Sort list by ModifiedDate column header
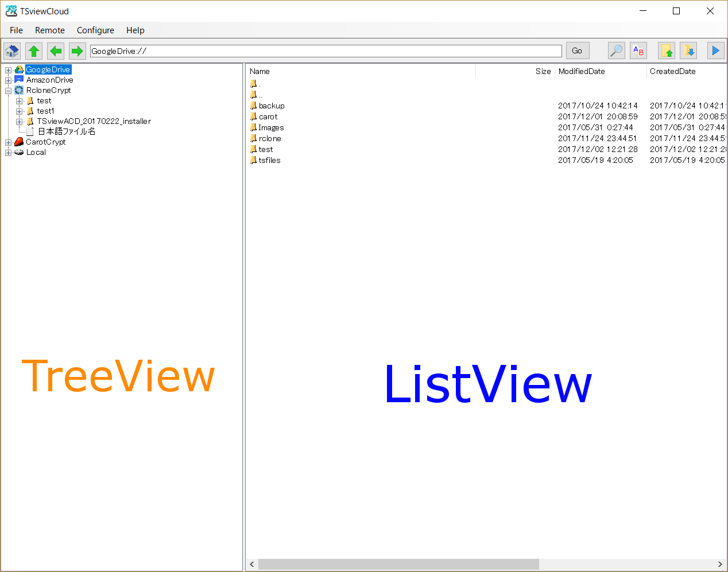 pos(582,71)
